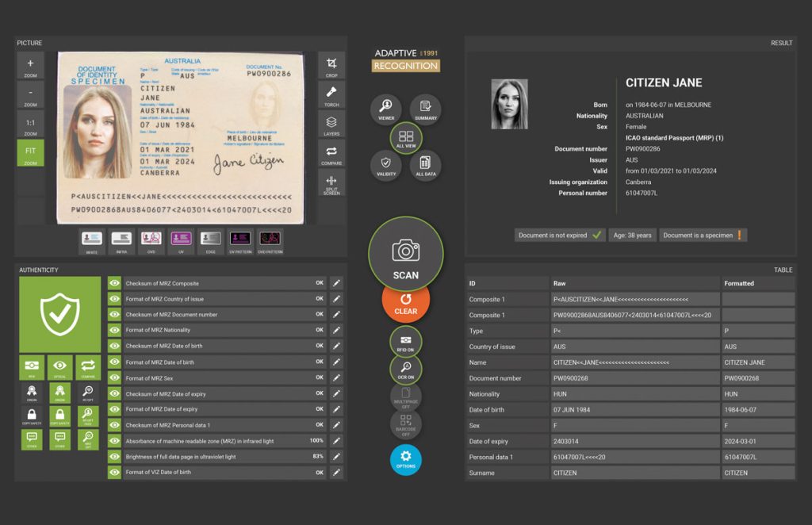The width and height of the screenshot is (812, 525).
Task: Set picture zoom to 1:1
Action: (30, 125)
